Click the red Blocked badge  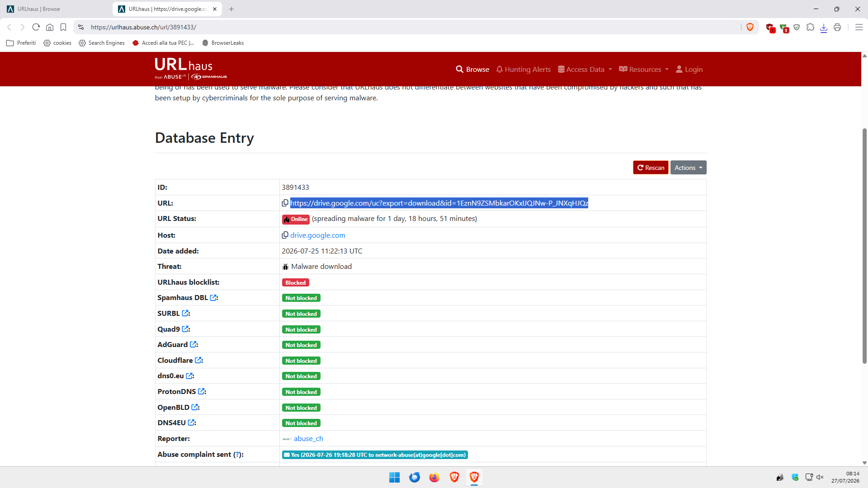[x=296, y=283]
